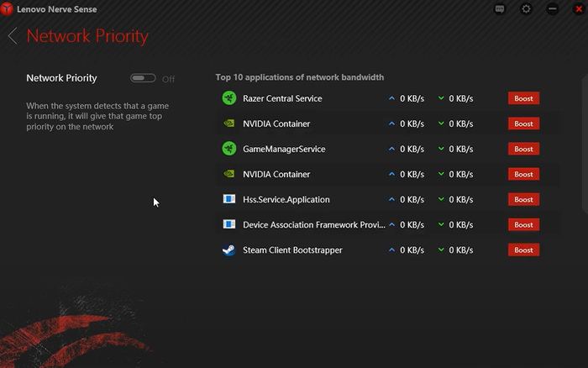Viewport: 588px width, 368px height.
Task: Click the 'Top 10 applications of network bandwidth' heading
Action: tap(300, 77)
